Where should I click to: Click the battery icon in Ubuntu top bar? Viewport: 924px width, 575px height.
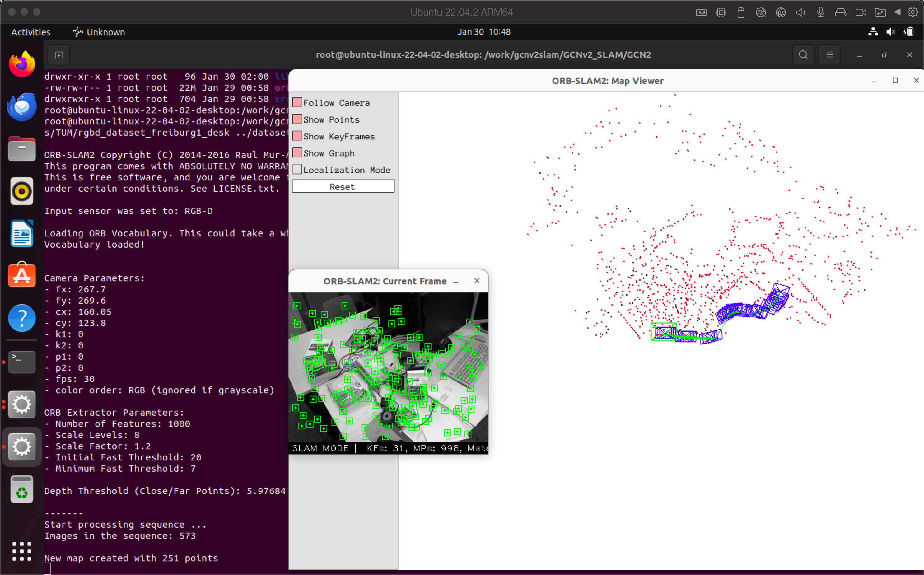pyautogui.click(x=909, y=32)
